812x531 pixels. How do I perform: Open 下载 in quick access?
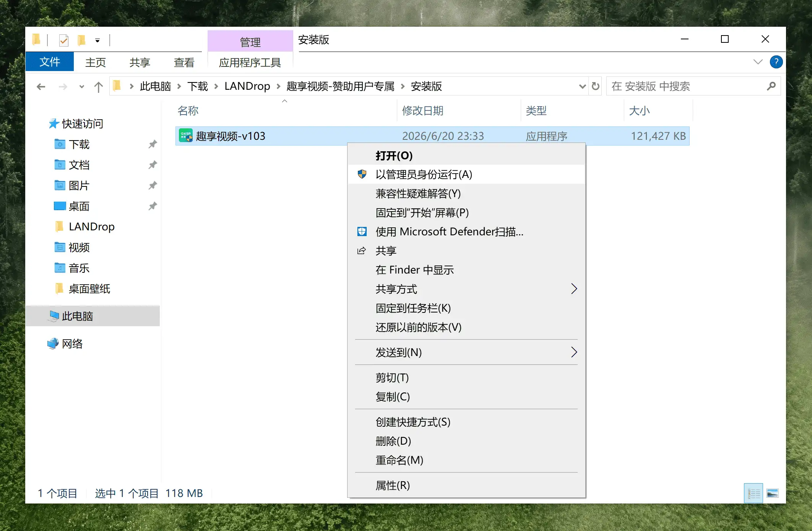tap(79, 144)
